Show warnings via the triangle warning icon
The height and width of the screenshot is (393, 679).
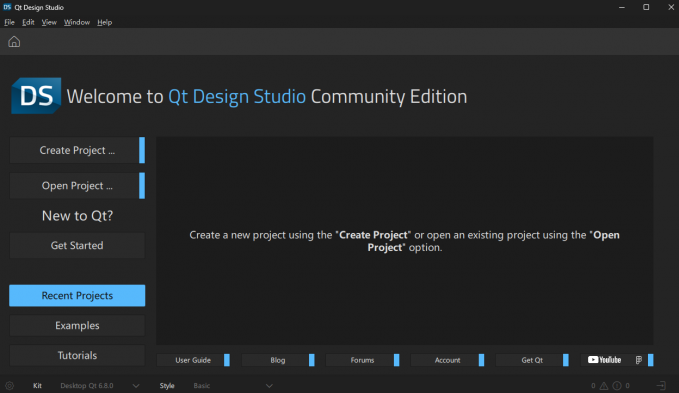(x=604, y=385)
